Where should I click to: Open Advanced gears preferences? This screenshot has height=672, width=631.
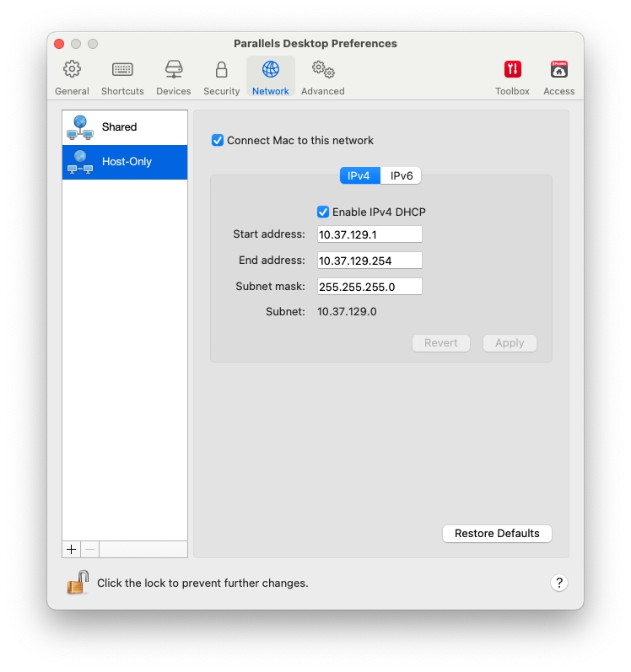tap(322, 77)
